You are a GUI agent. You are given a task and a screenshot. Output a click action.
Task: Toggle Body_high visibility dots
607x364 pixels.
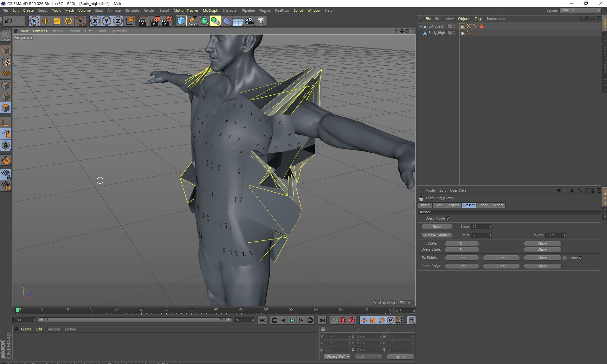pos(454,33)
